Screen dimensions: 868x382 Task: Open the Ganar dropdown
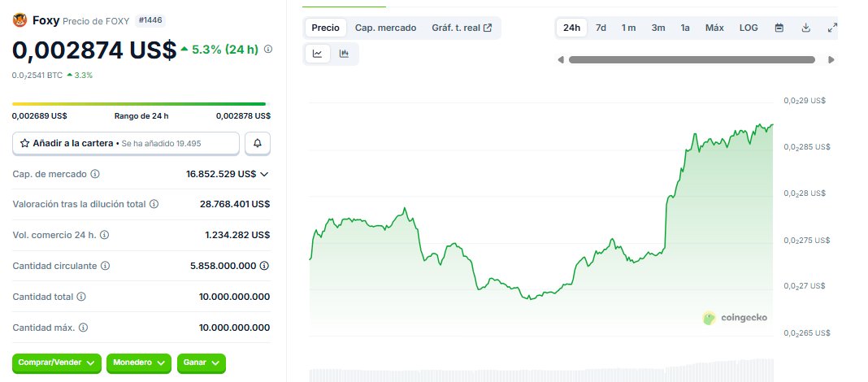click(x=202, y=363)
